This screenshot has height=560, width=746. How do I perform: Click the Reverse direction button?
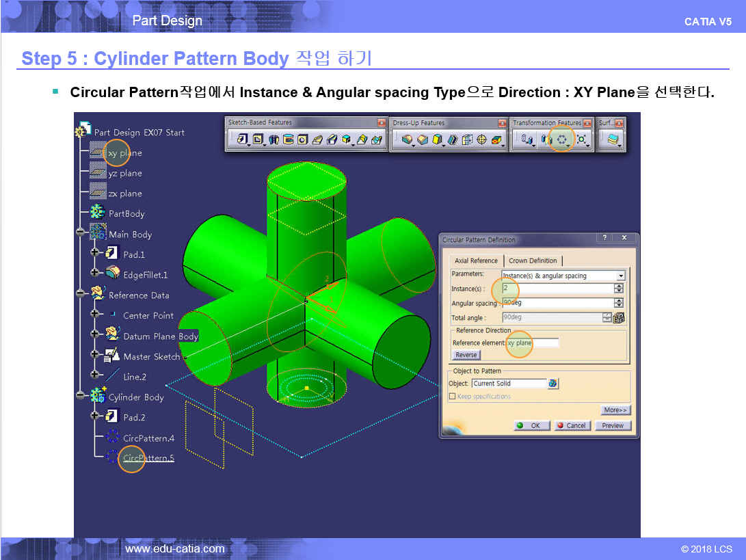(466, 355)
